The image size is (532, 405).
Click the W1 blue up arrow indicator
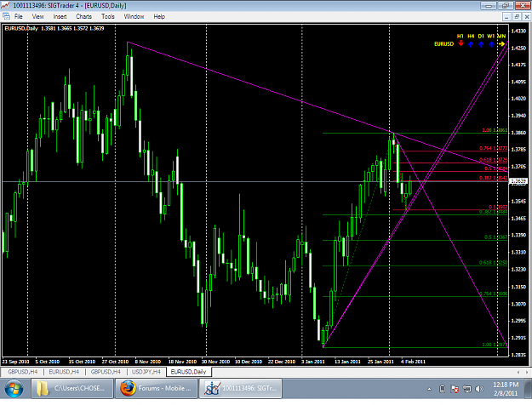pos(491,44)
